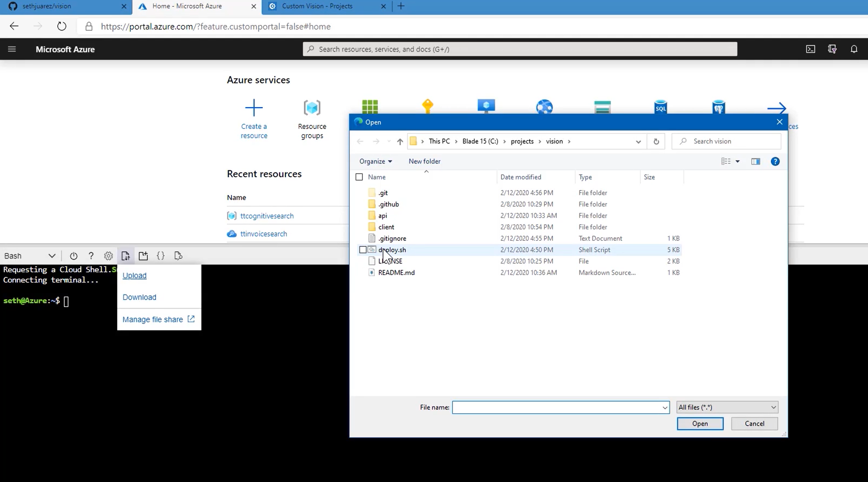
Task: Open the Organize dropdown menu
Action: [375, 161]
